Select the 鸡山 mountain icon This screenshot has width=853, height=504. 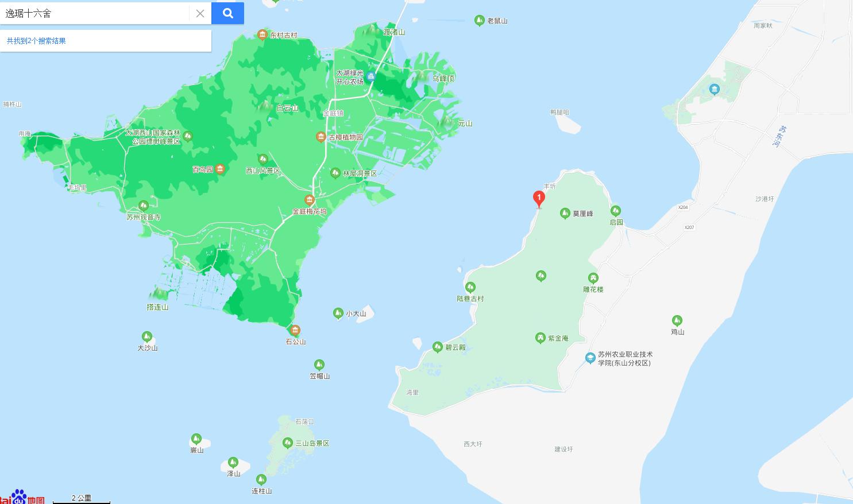pyautogui.click(x=677, y=320)
